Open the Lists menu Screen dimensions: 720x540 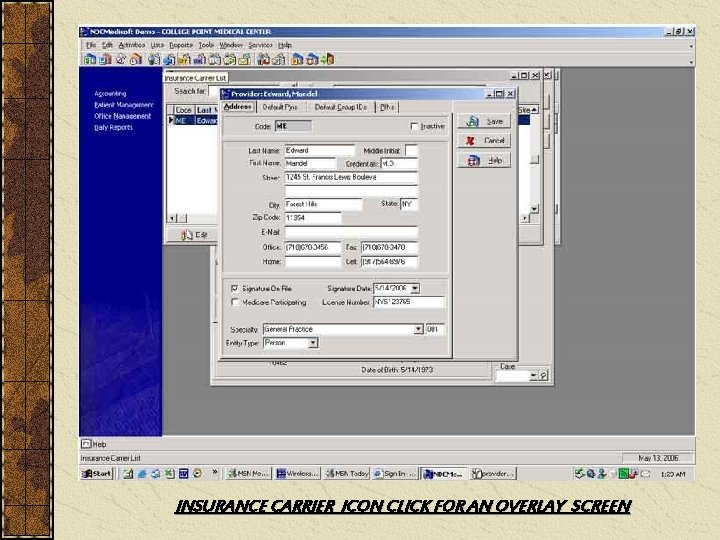click(157, 45)
